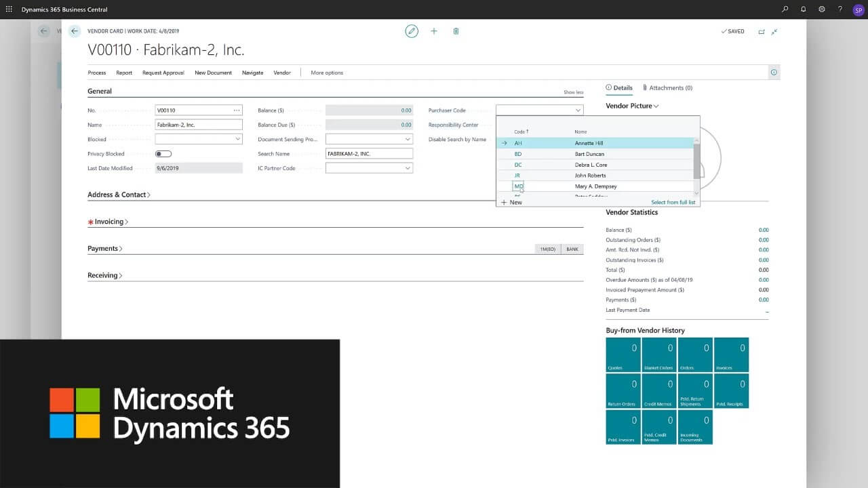Select purchaser code BD
This screenshot has height=488, width=868.
[x=518, y=154]
